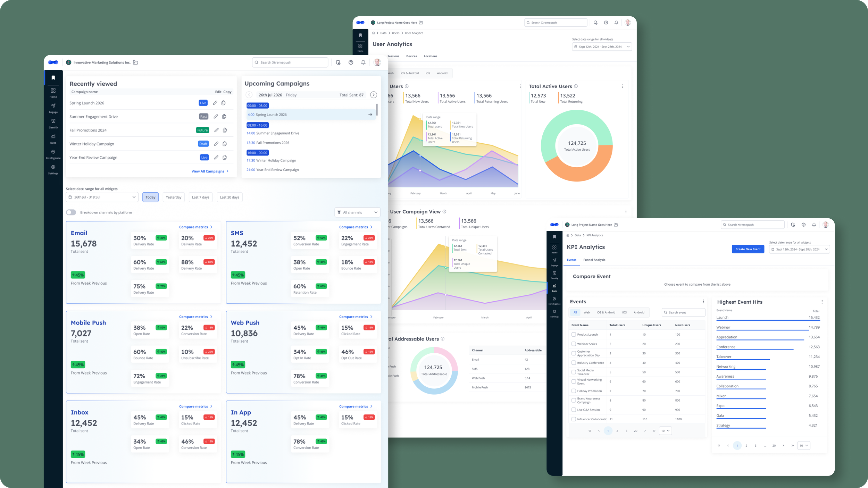Expand Compare metrics on Email card
The width and height of the screenshot is (868, 488).
pos(195,227)
